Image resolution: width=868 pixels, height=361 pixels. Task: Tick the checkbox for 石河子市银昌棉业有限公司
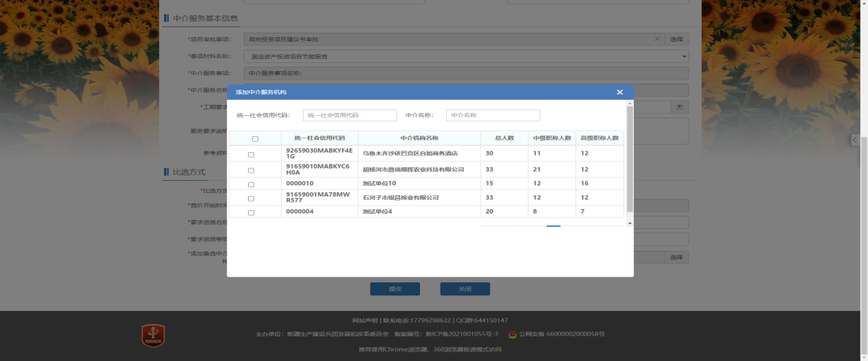coord(251,199)
